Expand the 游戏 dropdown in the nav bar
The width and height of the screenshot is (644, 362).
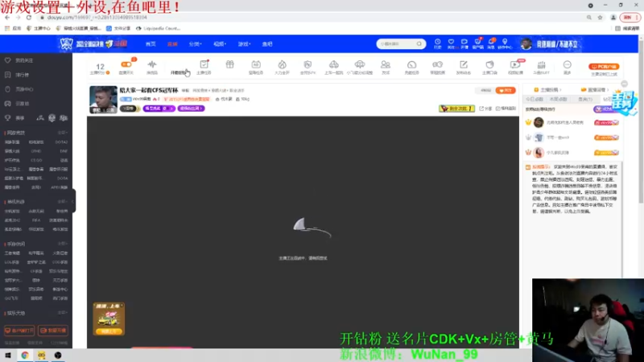point(244,44)
